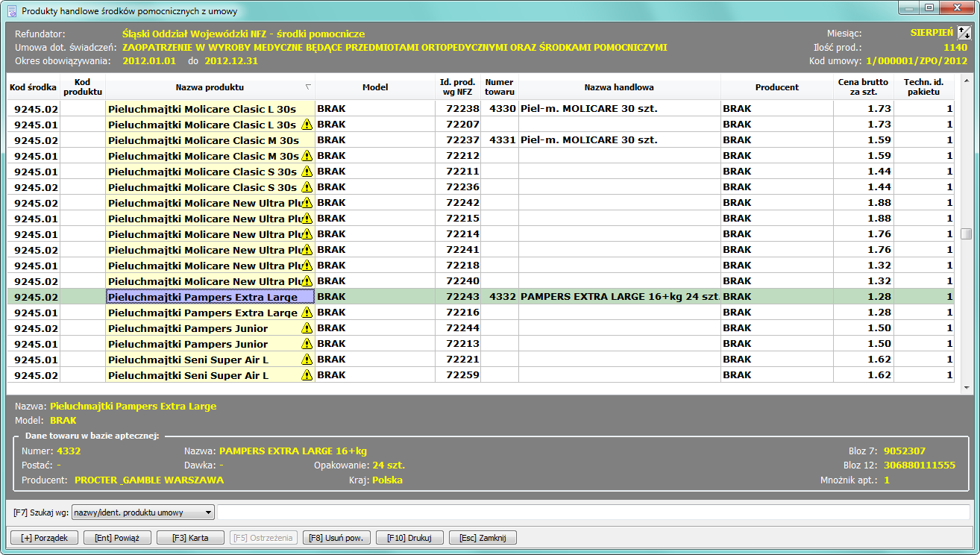Click the Numer towaru column header
Viewport: 980px width, 555px height.
(500, 87)
